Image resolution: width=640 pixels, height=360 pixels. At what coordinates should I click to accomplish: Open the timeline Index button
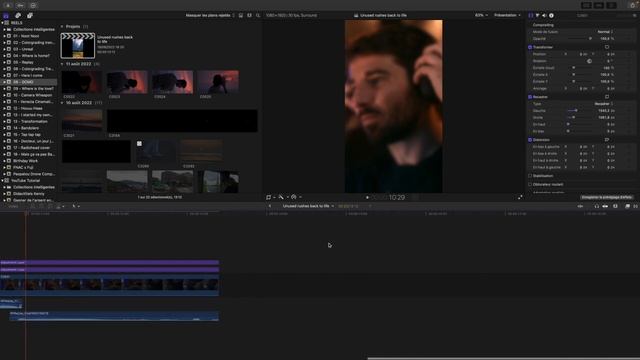(x=13, y=207)
